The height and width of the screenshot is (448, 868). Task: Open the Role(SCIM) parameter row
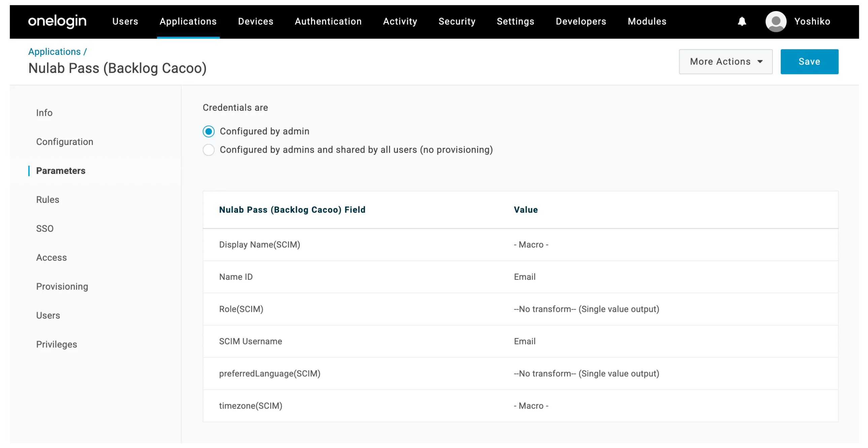click(x=520, y=309)
